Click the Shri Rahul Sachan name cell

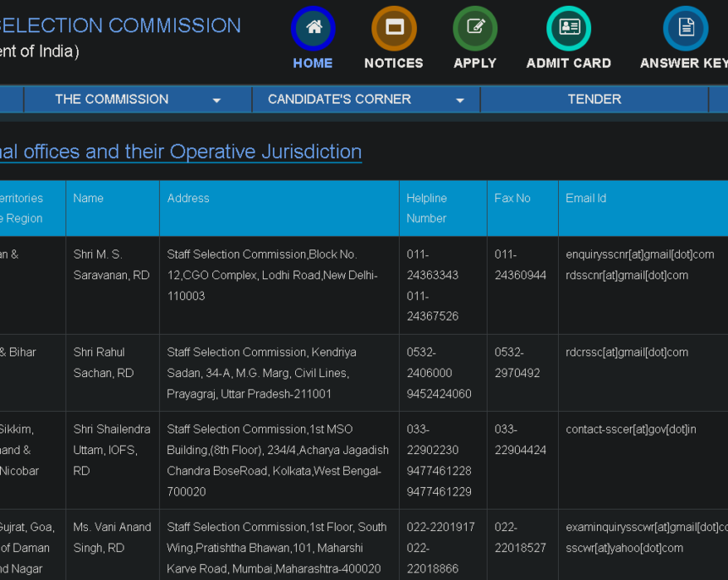point(104,362)
